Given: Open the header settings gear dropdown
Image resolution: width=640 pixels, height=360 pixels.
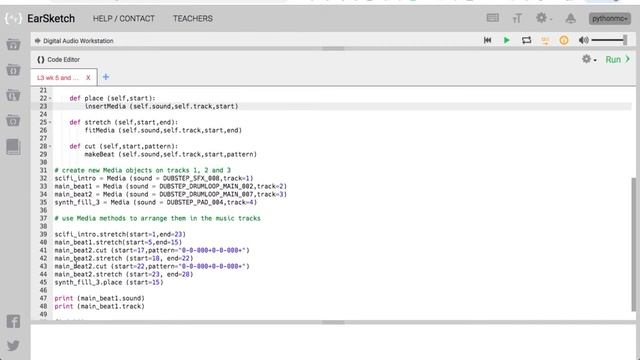Looking at the screenshot, I should (544, 18).
